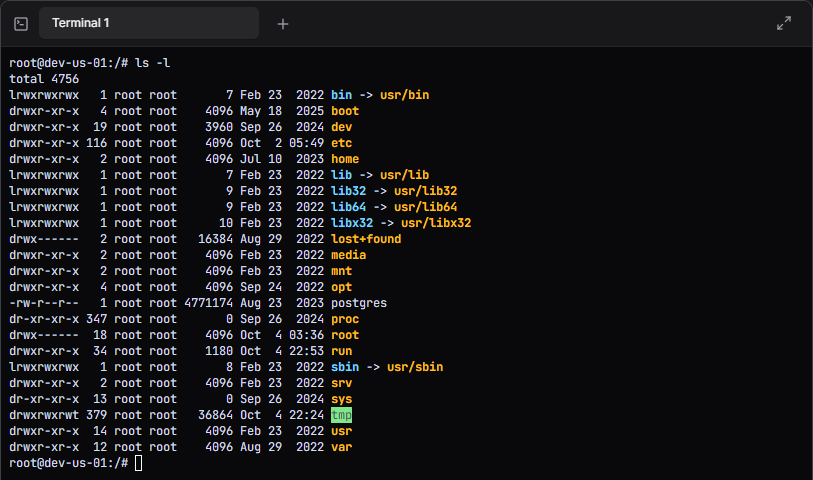Viewport: 813px width, 480px height.
Task: Click the 'usr' directory name
Action: click(341, 431)
